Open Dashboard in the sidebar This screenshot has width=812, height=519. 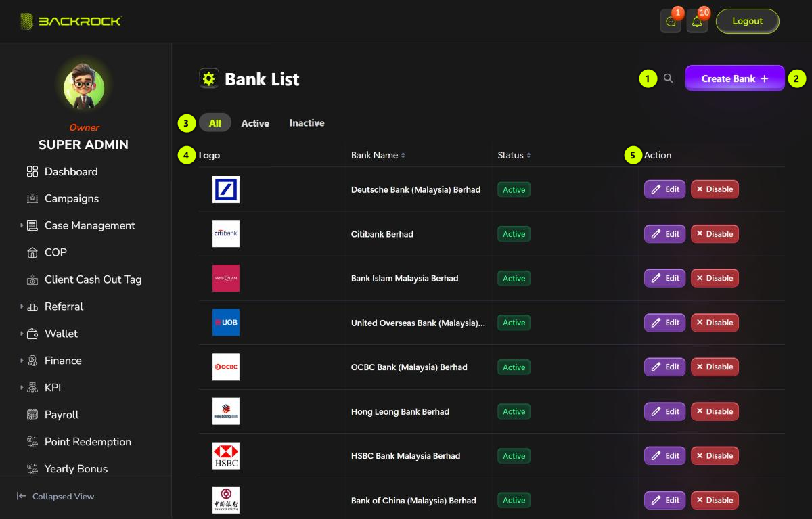point(62,172)
